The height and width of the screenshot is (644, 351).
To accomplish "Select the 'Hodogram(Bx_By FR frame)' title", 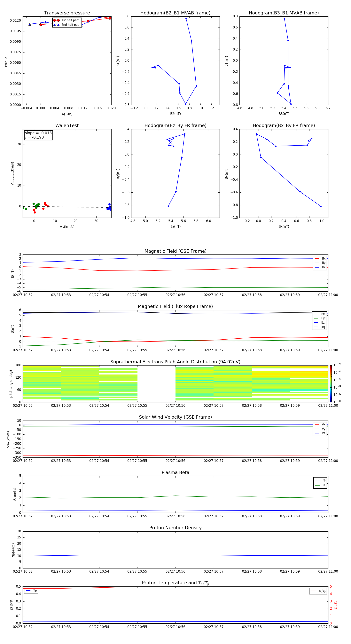I will coord(284,125).
